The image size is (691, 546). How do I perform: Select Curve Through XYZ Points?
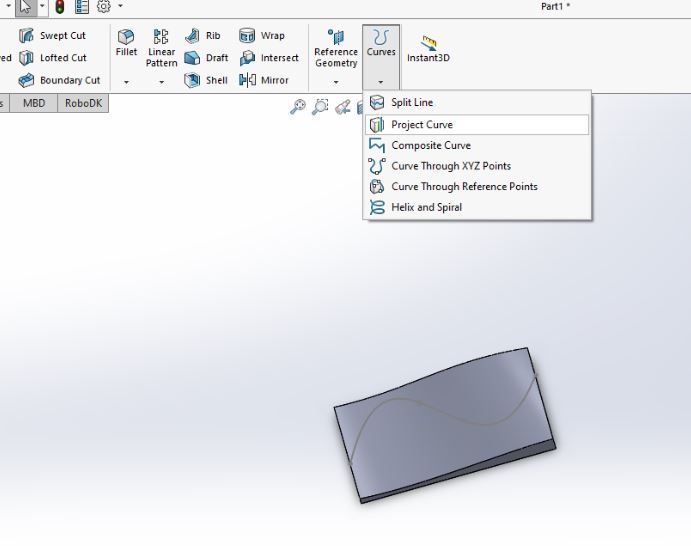450,166
